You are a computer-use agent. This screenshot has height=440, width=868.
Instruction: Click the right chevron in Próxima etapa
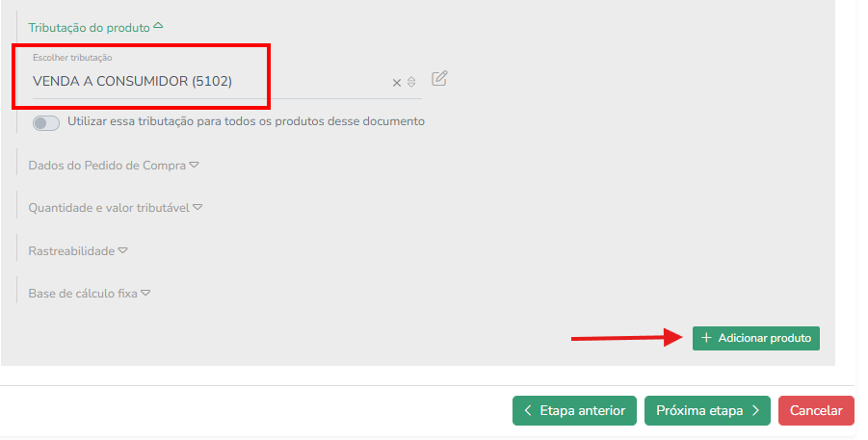tap(755, 411)
